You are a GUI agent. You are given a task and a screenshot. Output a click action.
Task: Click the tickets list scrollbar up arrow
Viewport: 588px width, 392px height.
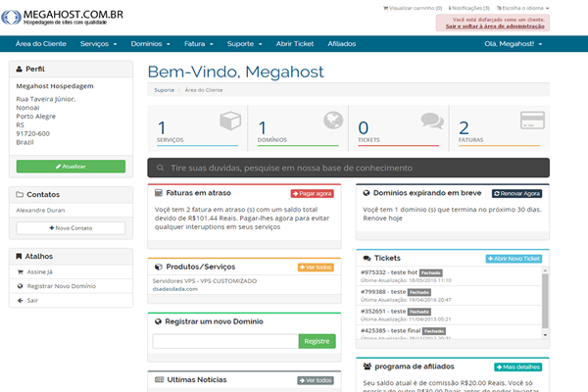click(x=545, y=270)
